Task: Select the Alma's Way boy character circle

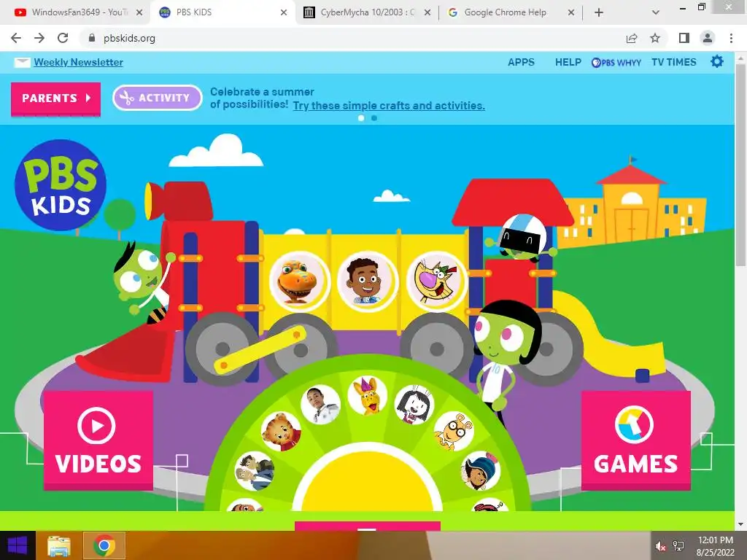Action: [x=368, y=281]
